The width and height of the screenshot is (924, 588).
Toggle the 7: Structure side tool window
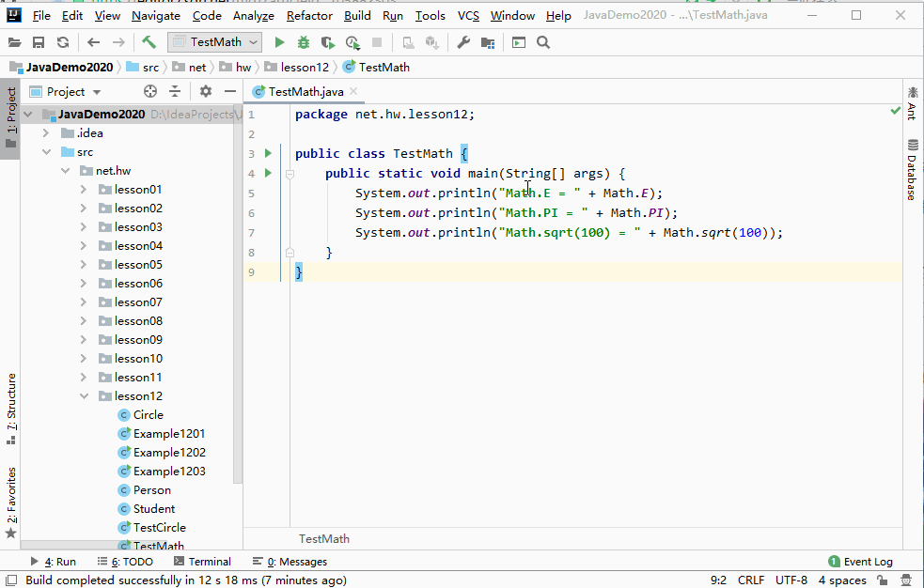(10, 410)
